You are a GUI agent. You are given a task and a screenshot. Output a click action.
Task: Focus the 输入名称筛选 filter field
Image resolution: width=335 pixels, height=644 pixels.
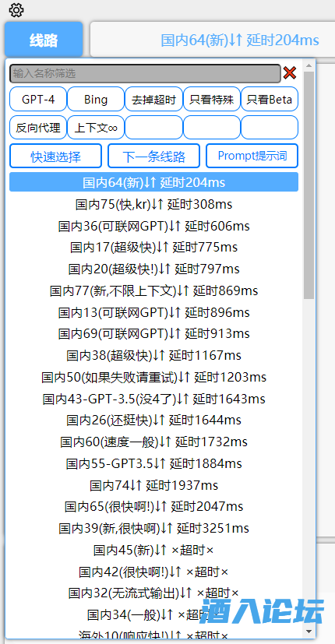(x=145, y=73)
